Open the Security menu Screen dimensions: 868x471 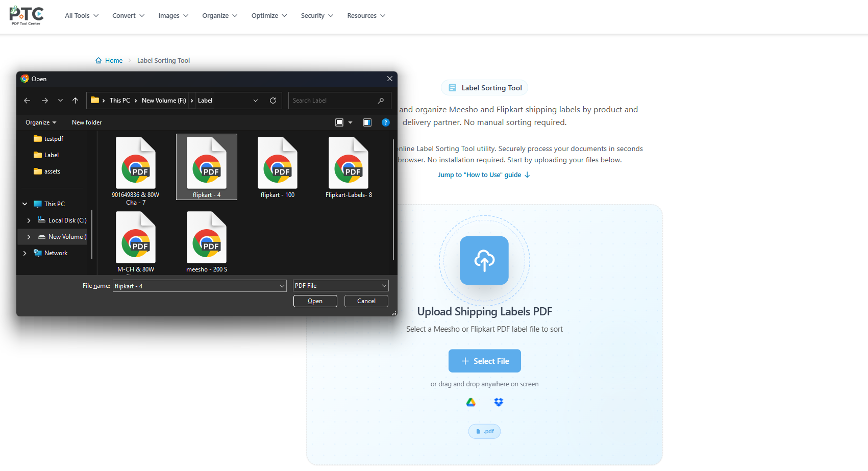[317, 16]
